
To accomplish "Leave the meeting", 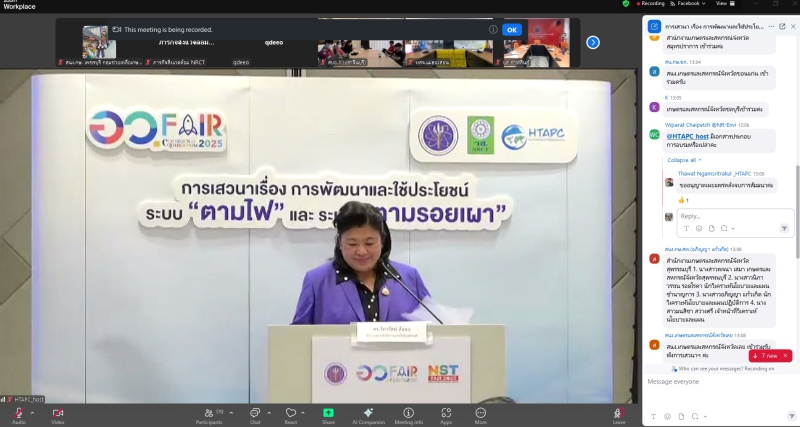I will (x=619, y=415).
